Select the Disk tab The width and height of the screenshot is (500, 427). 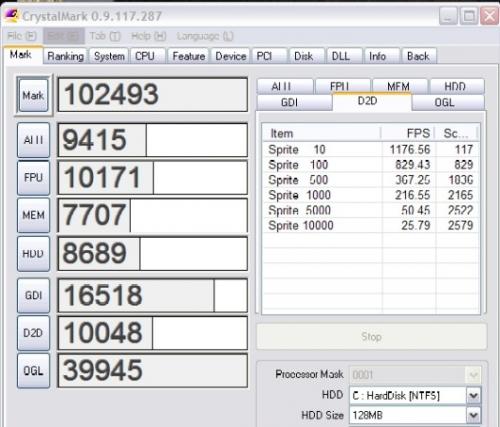tap(307, 56)
